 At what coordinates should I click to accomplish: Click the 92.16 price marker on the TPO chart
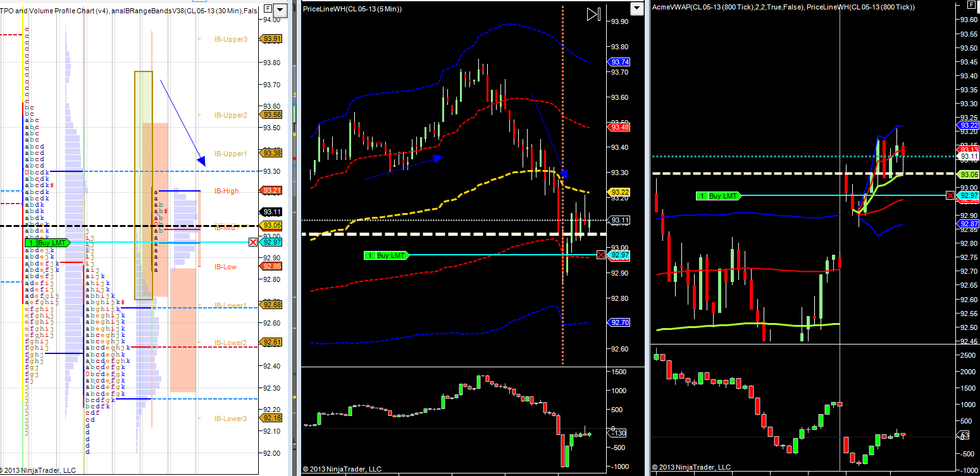click(272, 418)
